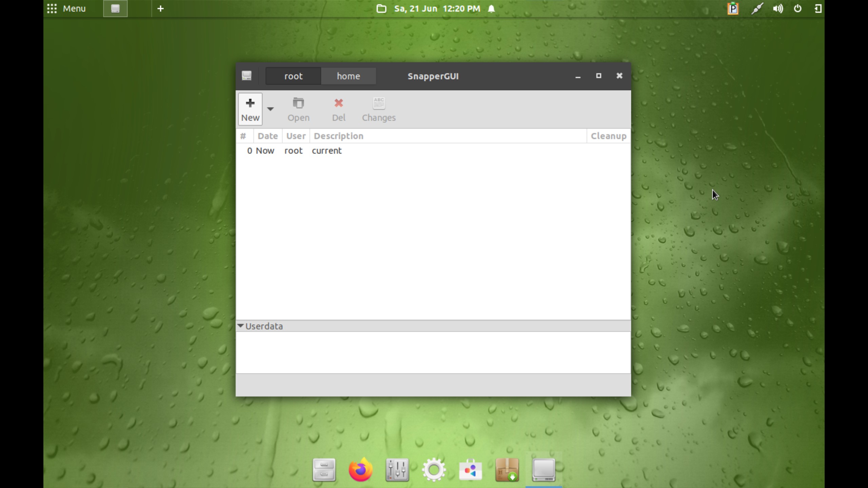The image size is (868, 488).
Task: Sort by the Description column header
Action: click(x=448, y=136)
